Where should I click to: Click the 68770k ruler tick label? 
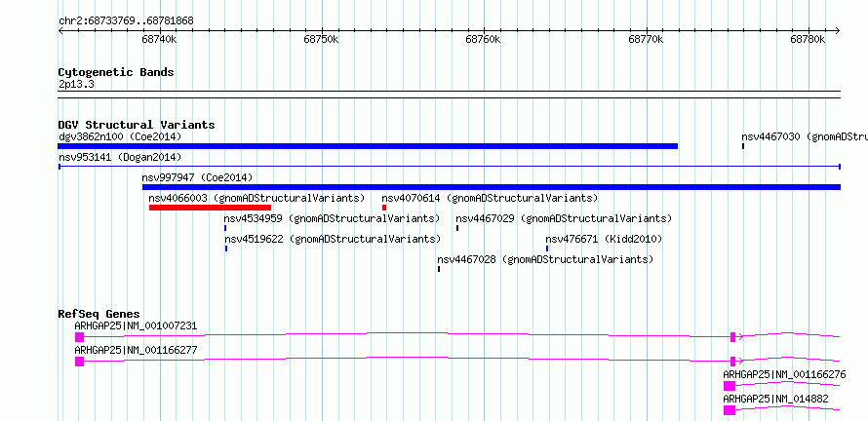click(x=646, y=39)
